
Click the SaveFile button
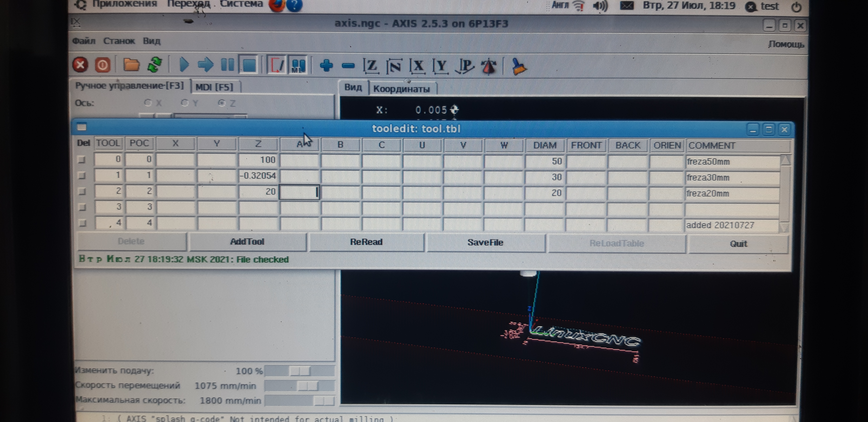(485, 242)
